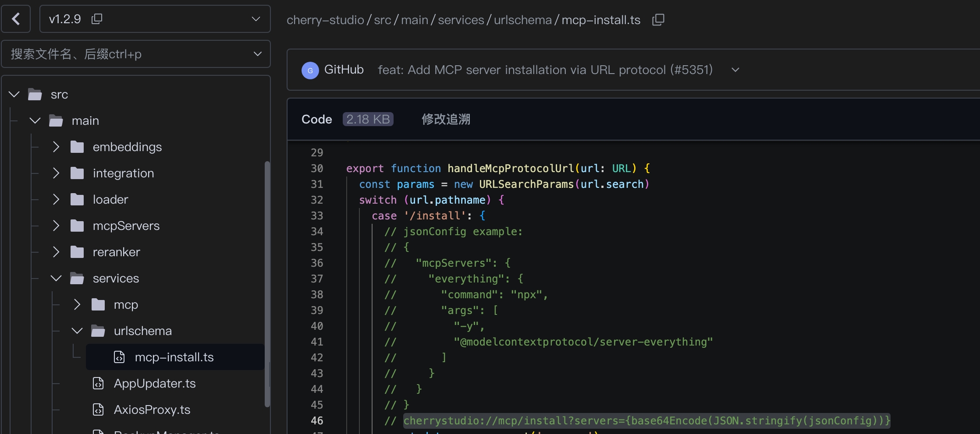Screen dimensions: 980x434
Task: Click the GitHub avatar icon
Action: [310, 70]
